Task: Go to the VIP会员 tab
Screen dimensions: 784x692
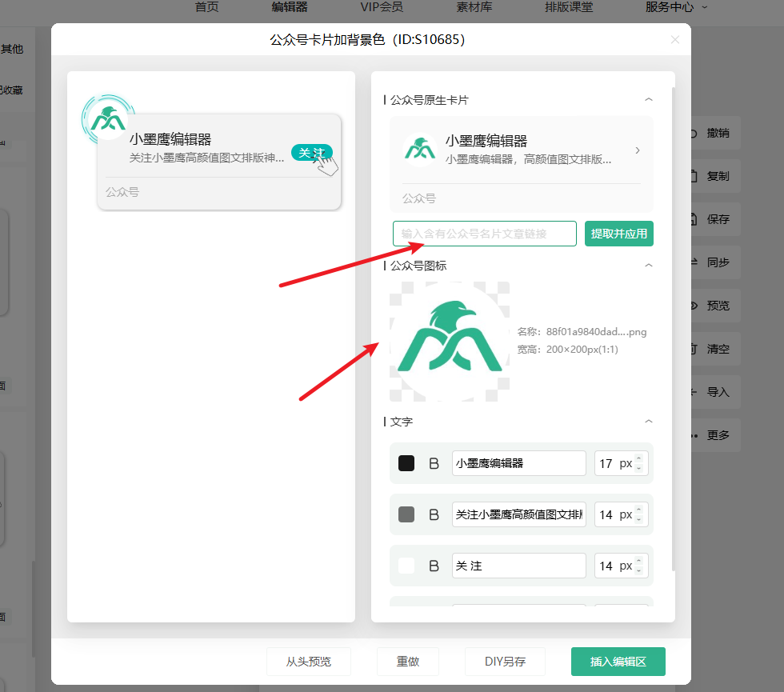Action: [x=382, y=7]
